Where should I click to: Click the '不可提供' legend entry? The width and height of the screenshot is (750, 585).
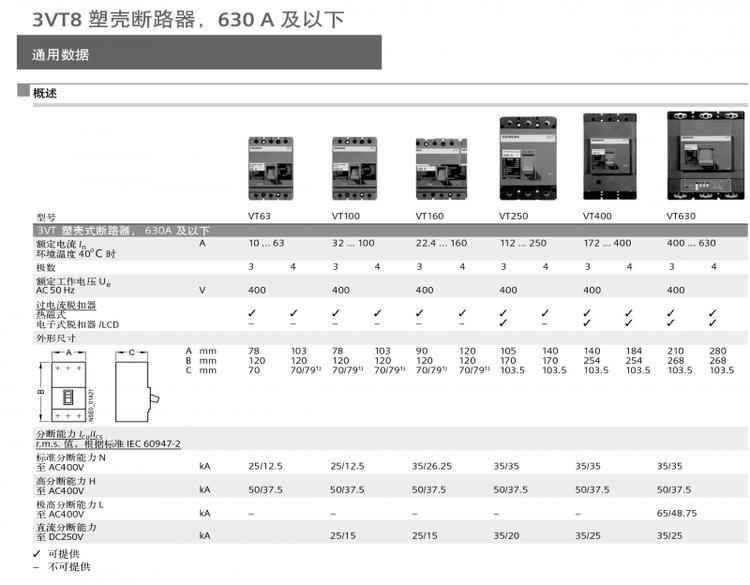click(69, 567)
